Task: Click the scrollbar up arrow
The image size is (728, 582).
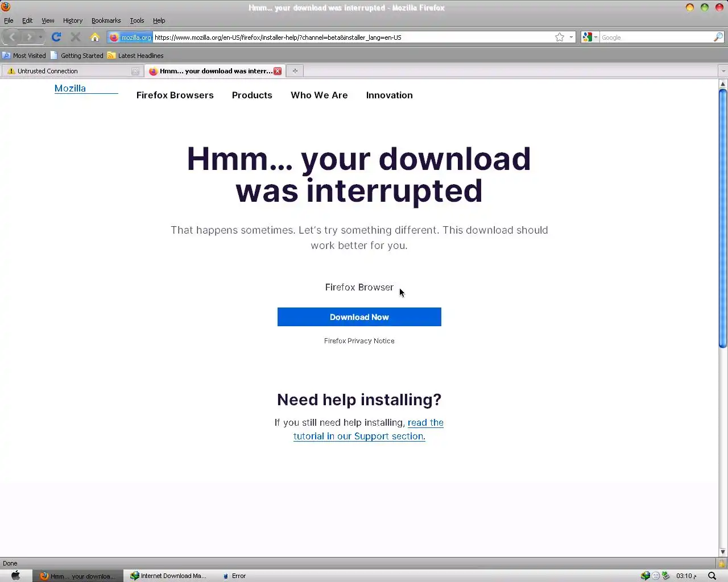Action: [723, 84]
